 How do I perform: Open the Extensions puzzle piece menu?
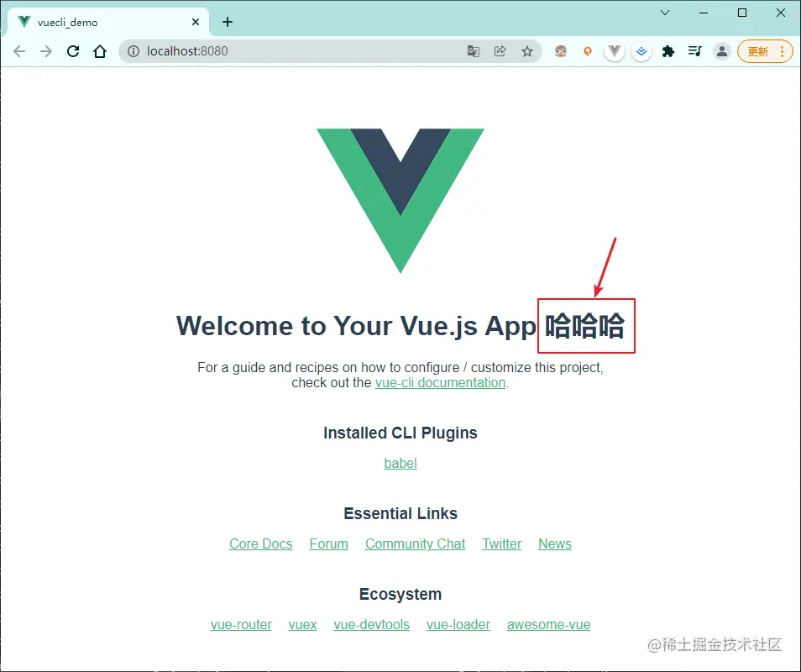pos(668,51)
